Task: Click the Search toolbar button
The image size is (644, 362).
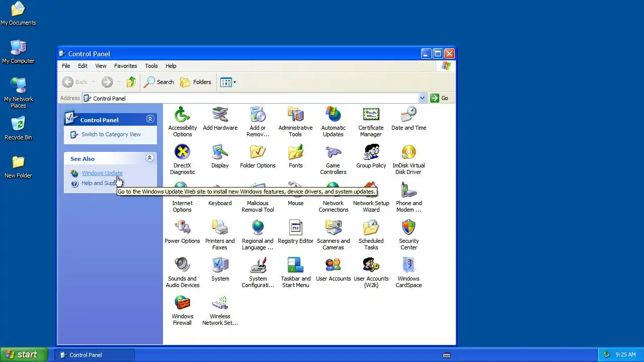Action: coord(159,82)
